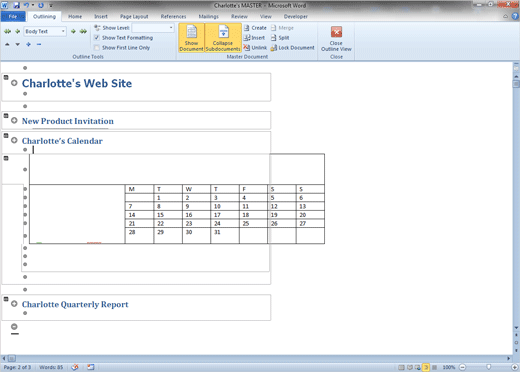Expand Charlotte's Web Site heading plus symbol
Screen dimensions: 520x372
pos(14,83)
